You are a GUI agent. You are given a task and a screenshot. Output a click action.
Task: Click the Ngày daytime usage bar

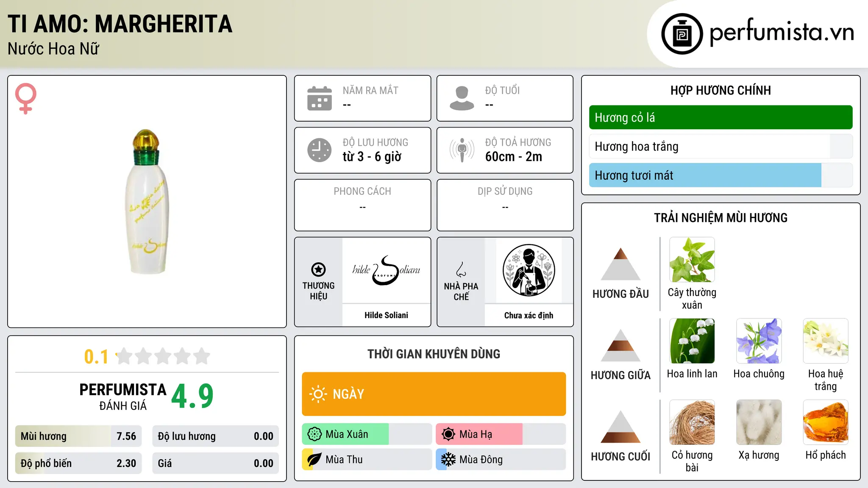[x=434, y=394]
